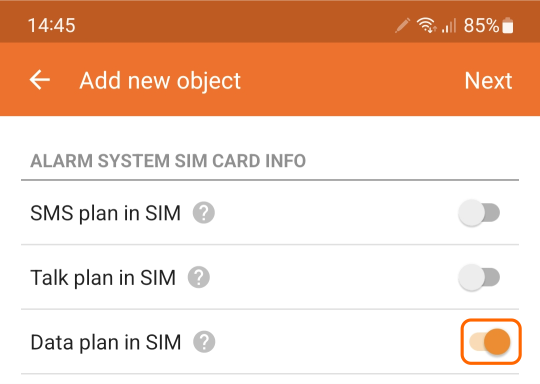Tap the pencil icon in status bar
The width and height of the screenshot is (540, 384).
click(x=402, y=25)
